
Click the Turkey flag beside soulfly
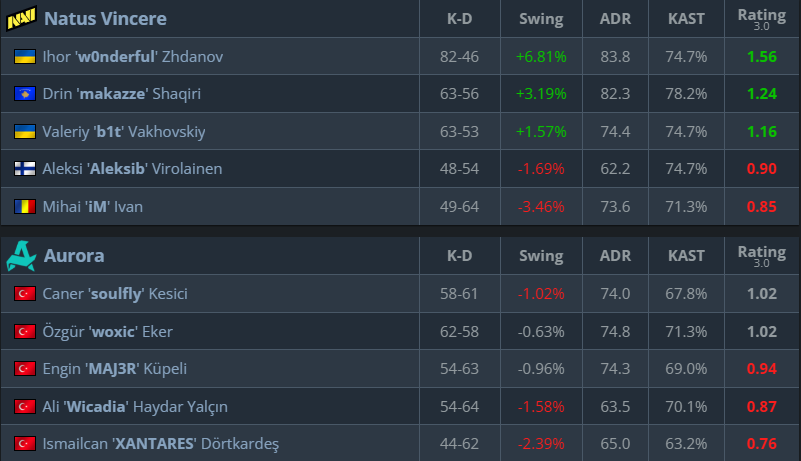[x=24, y=294]
